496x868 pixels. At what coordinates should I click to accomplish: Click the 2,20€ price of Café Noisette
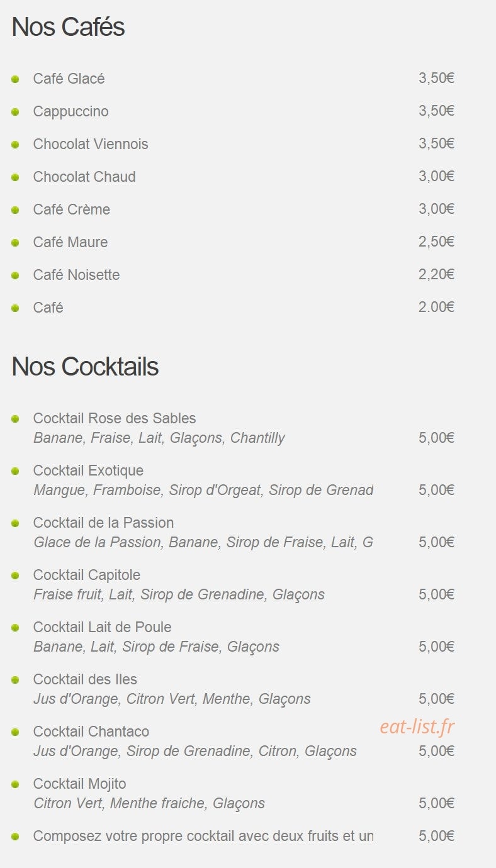436,274
